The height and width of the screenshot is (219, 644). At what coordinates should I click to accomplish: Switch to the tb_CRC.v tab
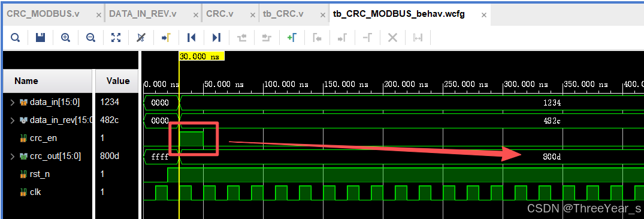coord(283,14)
